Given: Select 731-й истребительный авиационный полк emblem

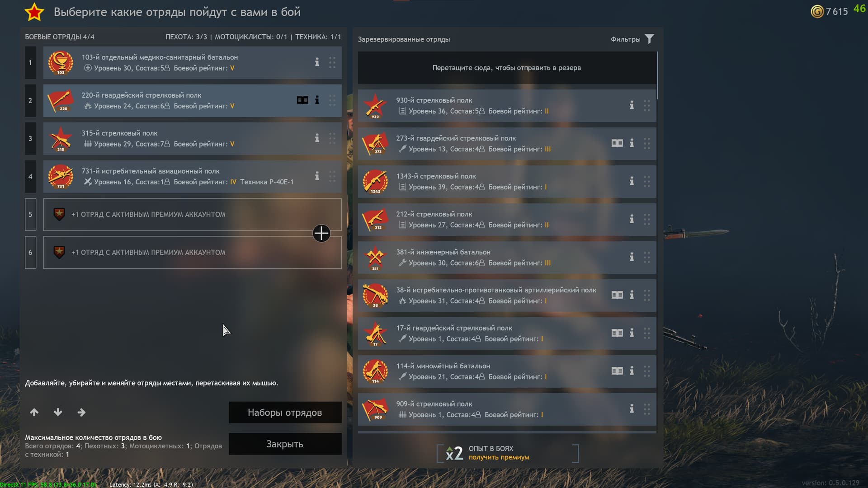Looking at the screenshot, I should (61, 177).
